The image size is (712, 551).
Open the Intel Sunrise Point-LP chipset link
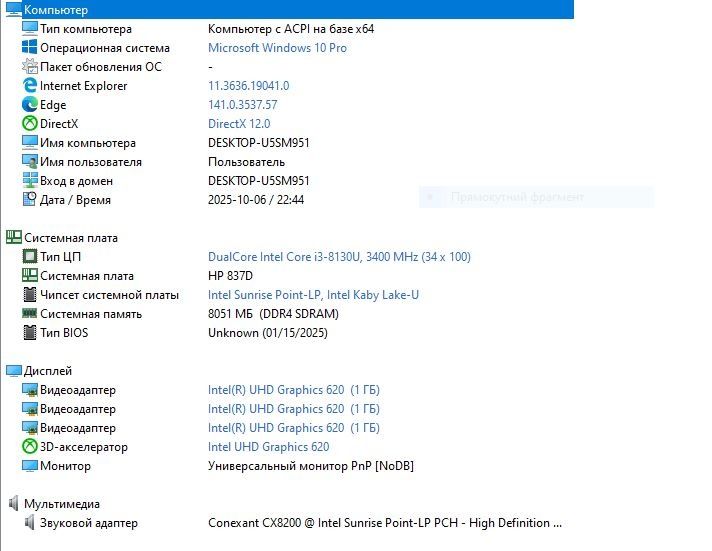click(313, 295)
